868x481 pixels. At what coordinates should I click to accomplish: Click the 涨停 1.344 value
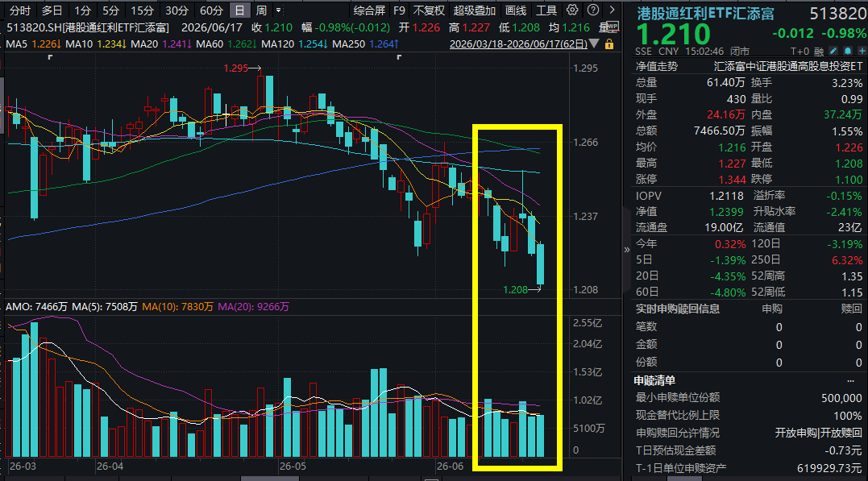(732, 180)
